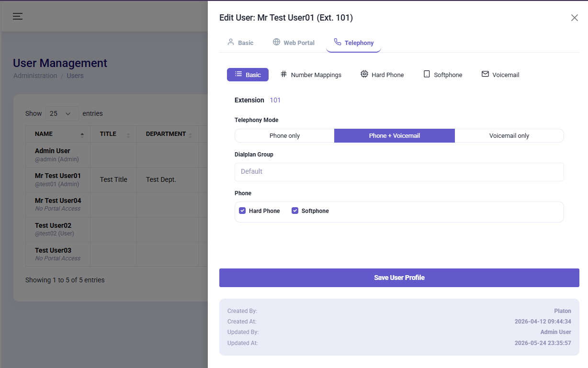
Task: Open the Number Mappings sub-tab
Action: pos(311,75)
